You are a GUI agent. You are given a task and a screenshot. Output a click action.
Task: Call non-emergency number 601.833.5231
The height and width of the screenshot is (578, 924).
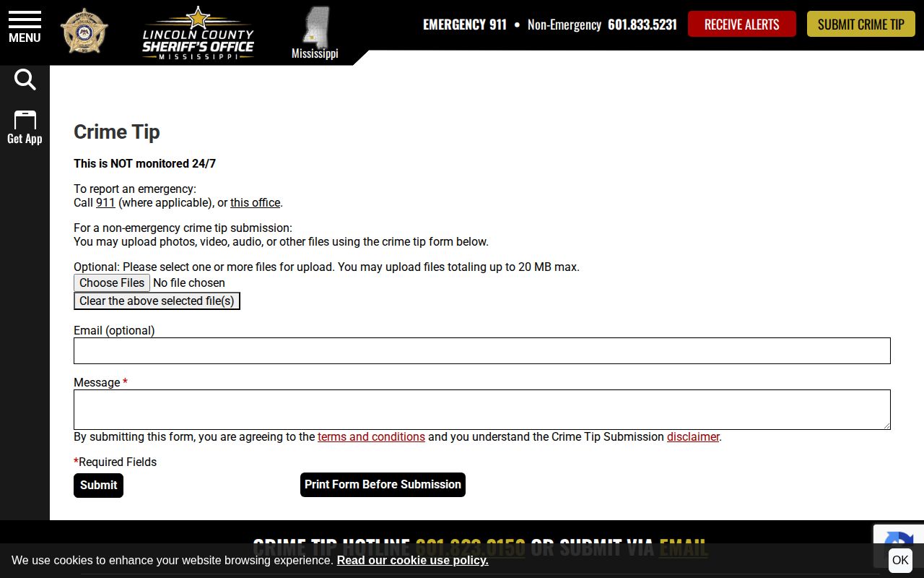click(642, 24)
